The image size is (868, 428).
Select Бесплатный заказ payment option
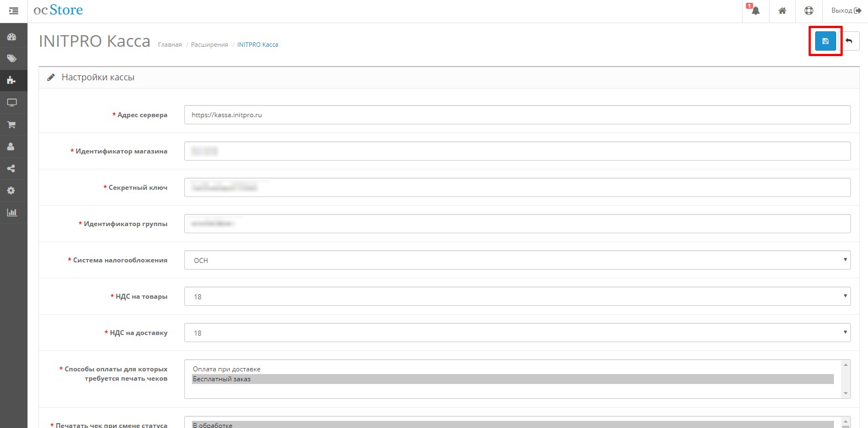513,379
